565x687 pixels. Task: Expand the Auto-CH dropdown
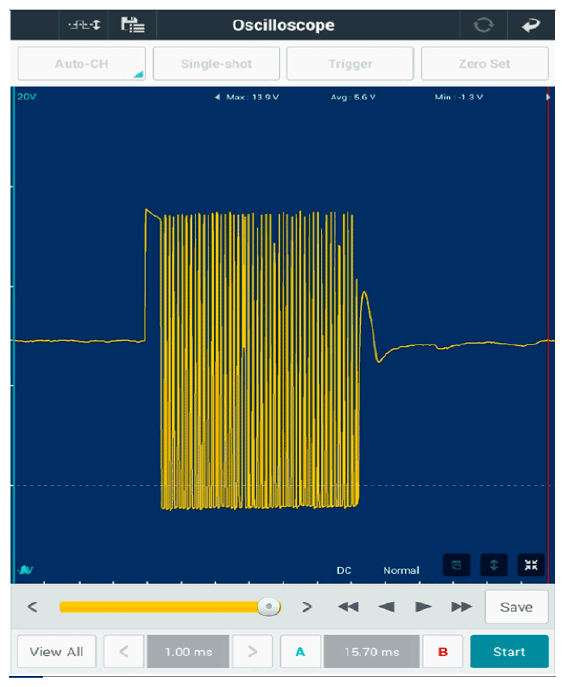click(81, 64)
